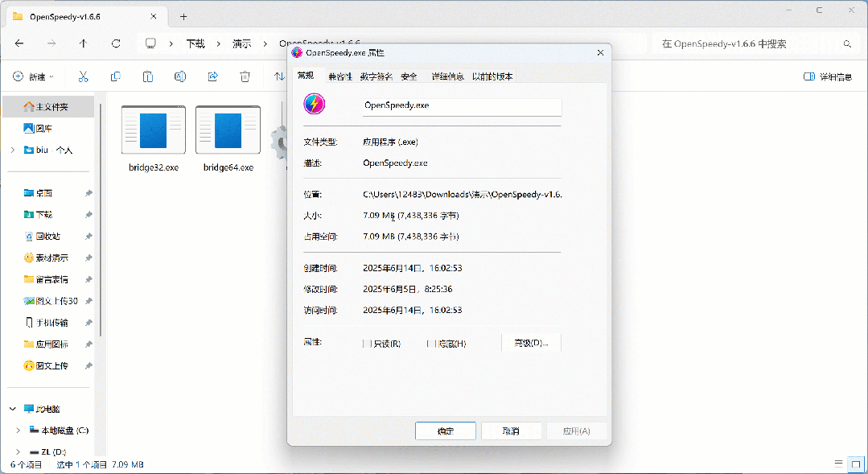Viewport: 868px width, 474px height.
Task: Click the Refresh icon in navigation bar
Action: tap(116, 43)
